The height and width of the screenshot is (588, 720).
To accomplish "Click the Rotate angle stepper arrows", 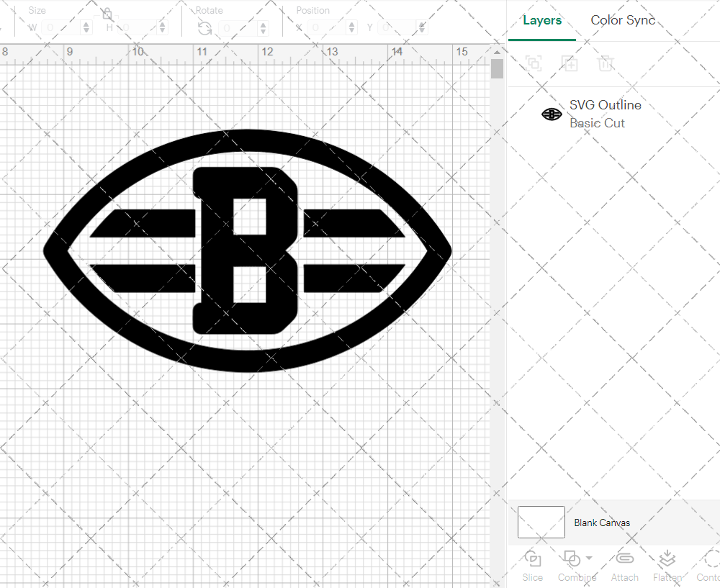I will coord(264,28).
